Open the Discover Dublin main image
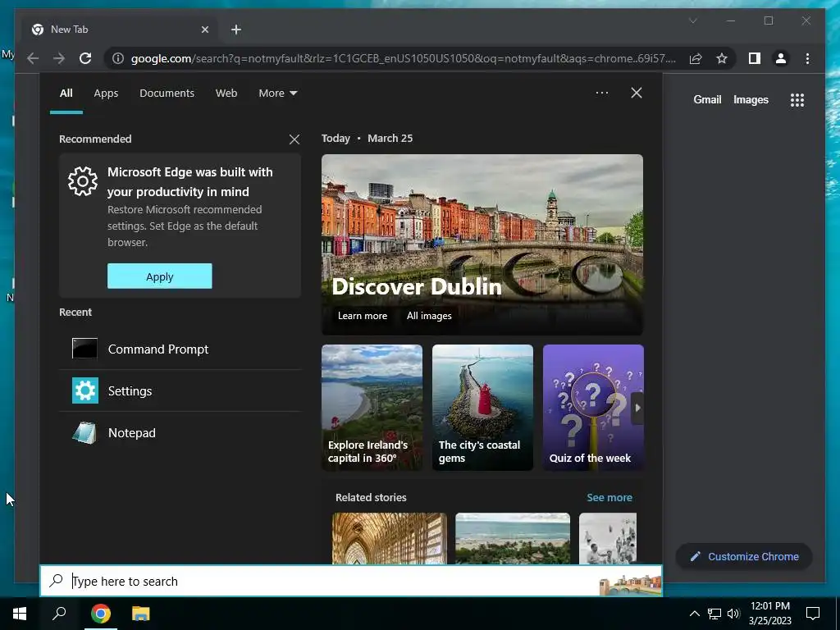The height and width of the screenshot is (630, 840). click(482, 244)
